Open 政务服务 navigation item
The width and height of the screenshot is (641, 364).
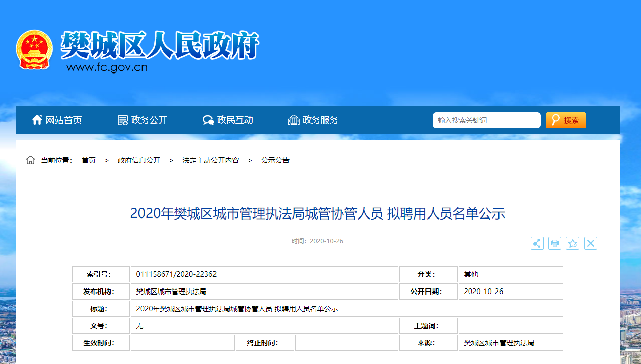coord(321,120)
